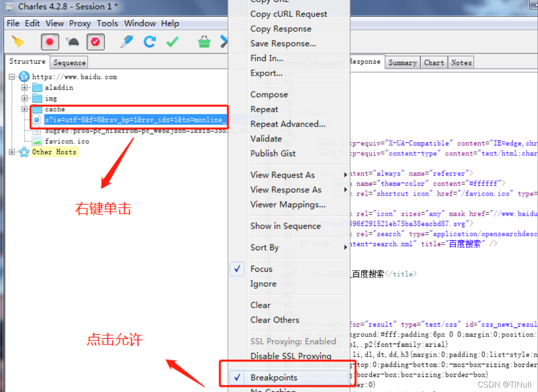Open the Edit menu
The width and height of the screenshot is (538, 392).
32,23
